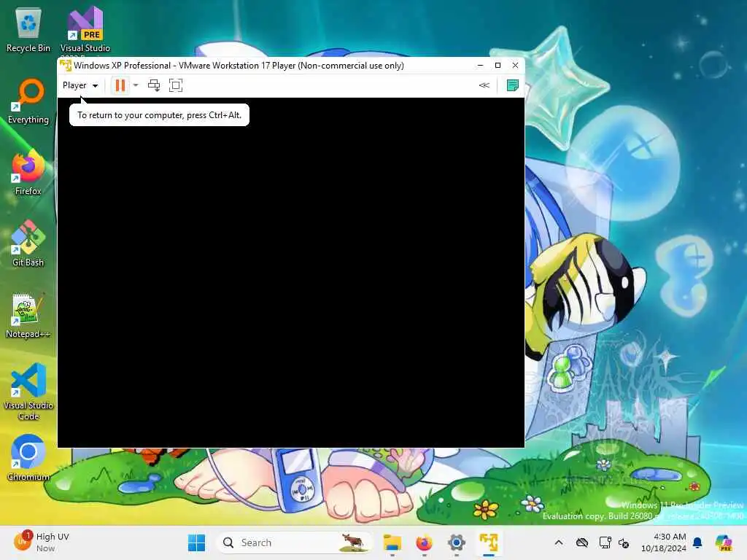Send Ctrl+Alt+Del to the virtual machine
The image size is (747, 560).
tap(154, 85)
